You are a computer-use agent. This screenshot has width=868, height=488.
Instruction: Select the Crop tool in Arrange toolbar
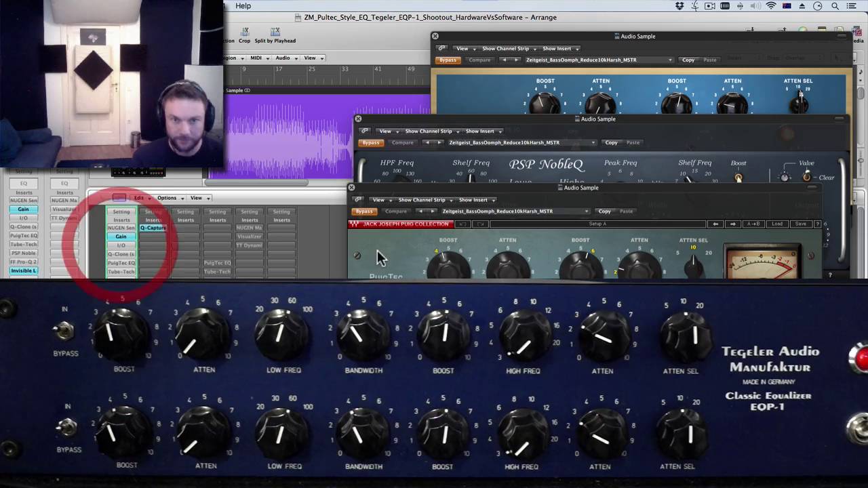click(x=244, y=36)
